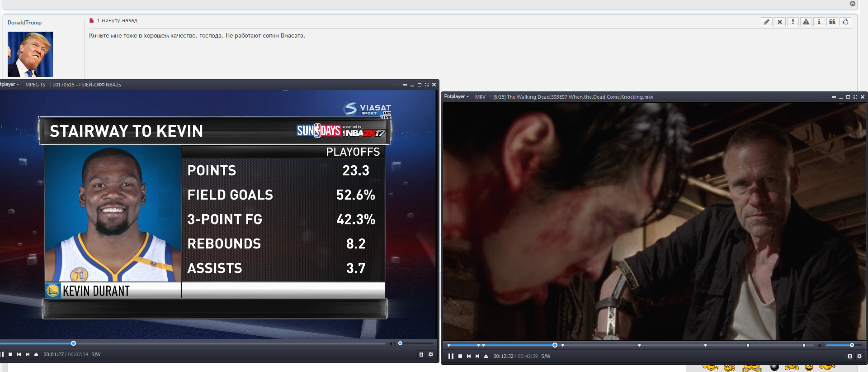Click Walking Dead file title in titlebar

point(573,97)
